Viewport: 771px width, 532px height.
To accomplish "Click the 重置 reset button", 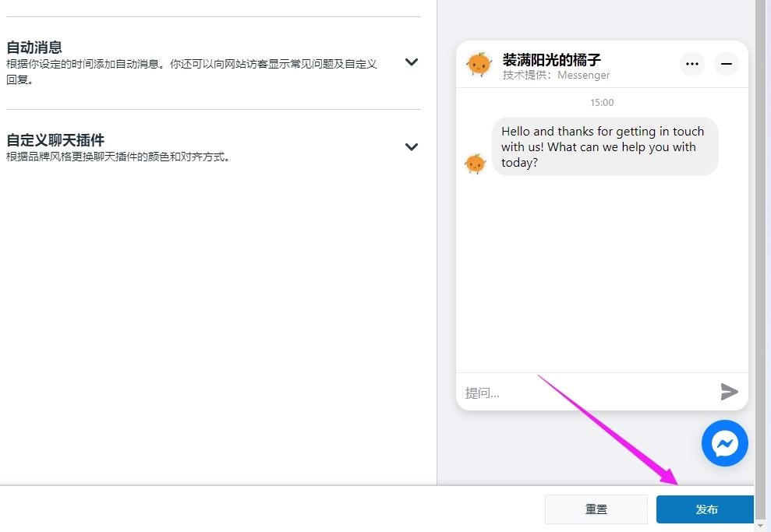I will [596, 509].
